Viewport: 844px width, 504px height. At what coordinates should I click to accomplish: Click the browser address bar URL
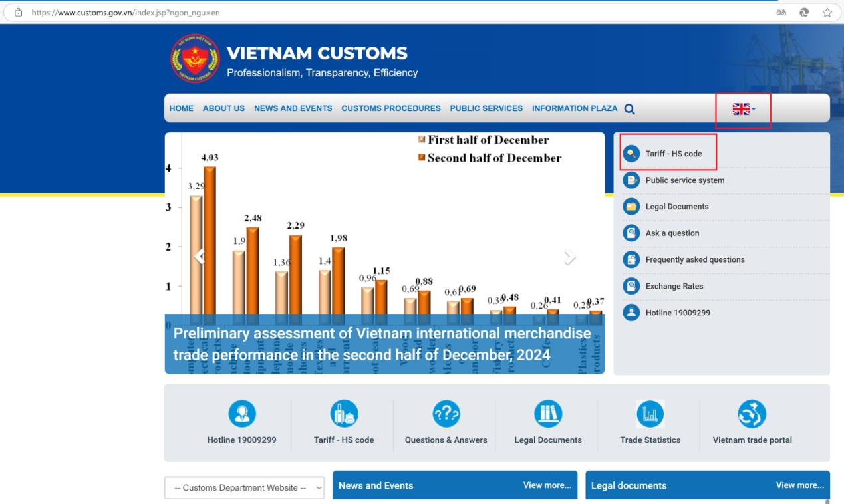[x=126, y=12]
